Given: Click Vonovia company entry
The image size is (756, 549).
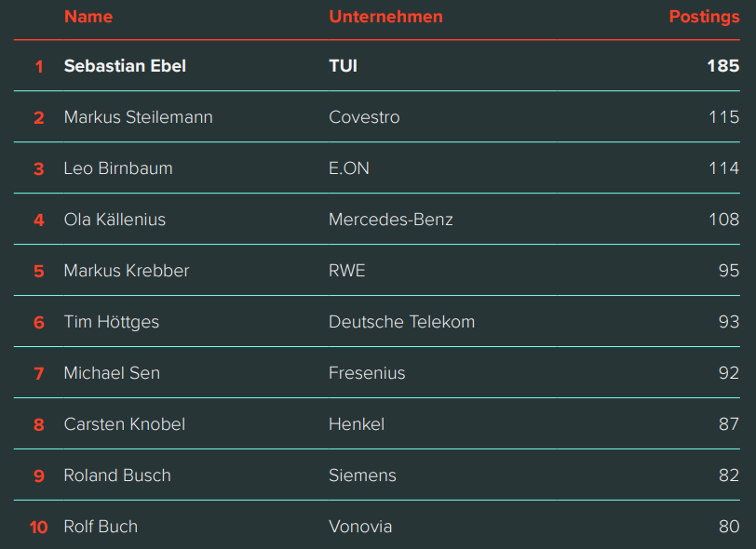Looking at the screenshot, I should click(x=360, y=527).
